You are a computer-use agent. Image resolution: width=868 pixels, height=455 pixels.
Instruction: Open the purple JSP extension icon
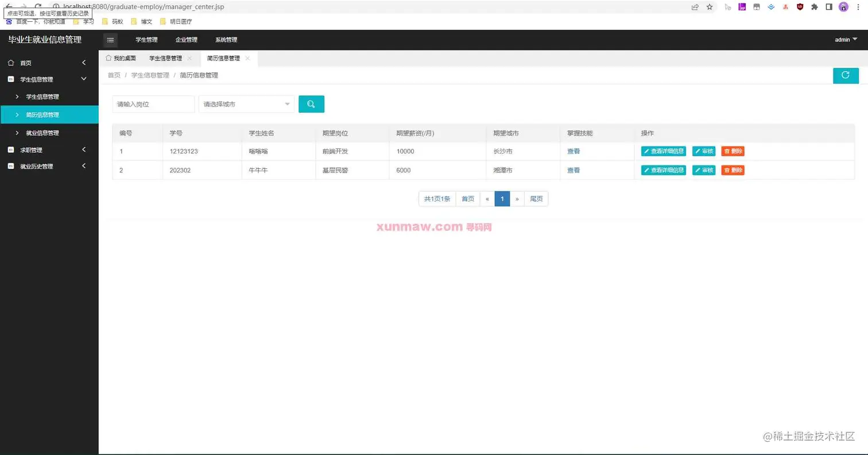click(742, 7)
